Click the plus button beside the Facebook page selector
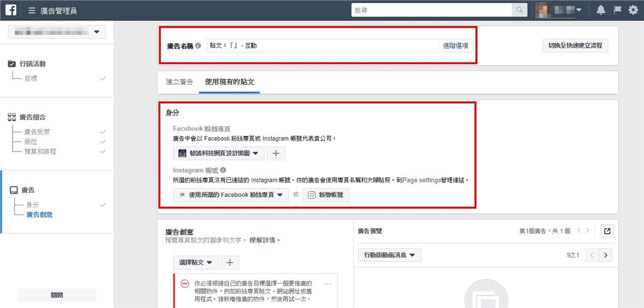Screen dimensions: 644x308 tap(276, 153)
